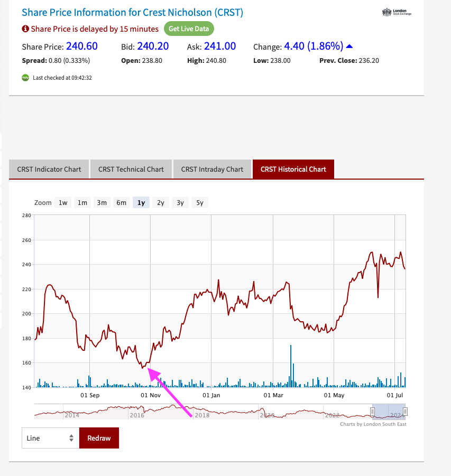Click the tall March volume spike bar
This screenshot has height=476, width=451.
[x=291, y=366]
